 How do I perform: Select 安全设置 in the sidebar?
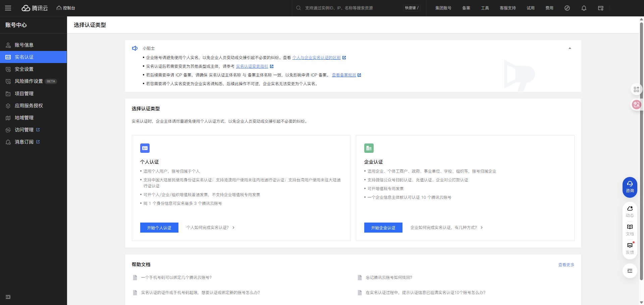(24, 69)
